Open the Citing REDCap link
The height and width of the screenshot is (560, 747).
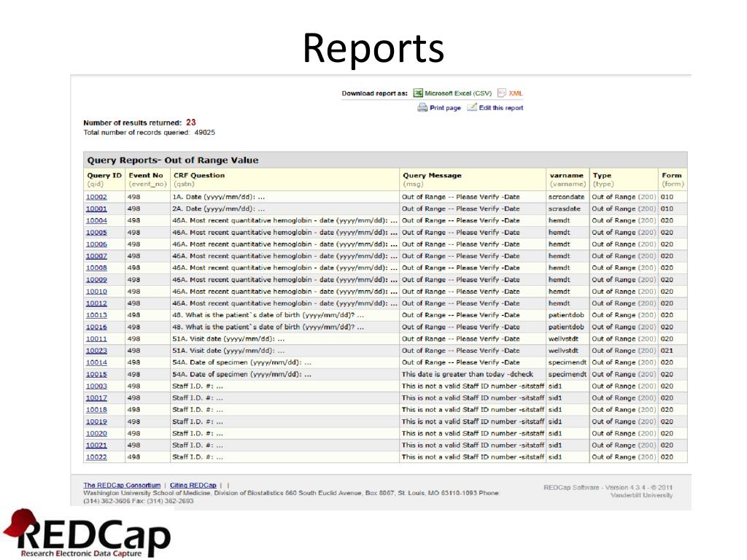point(193,485)
